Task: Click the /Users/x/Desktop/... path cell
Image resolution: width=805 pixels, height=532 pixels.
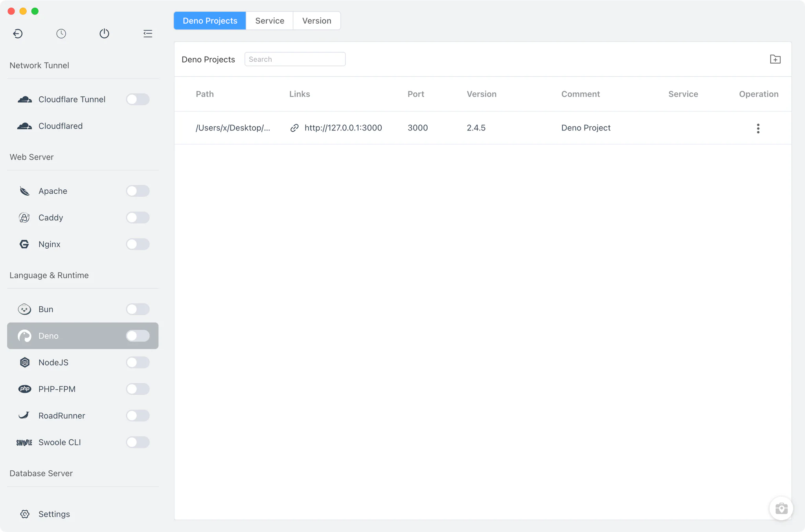Action: point(233,128)
